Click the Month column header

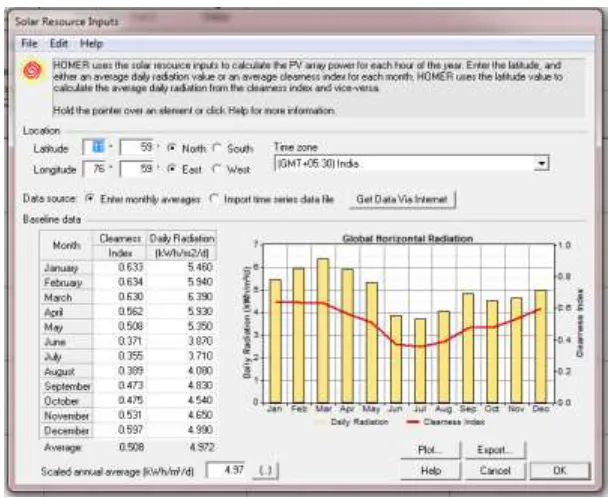[x=66, y=245]
